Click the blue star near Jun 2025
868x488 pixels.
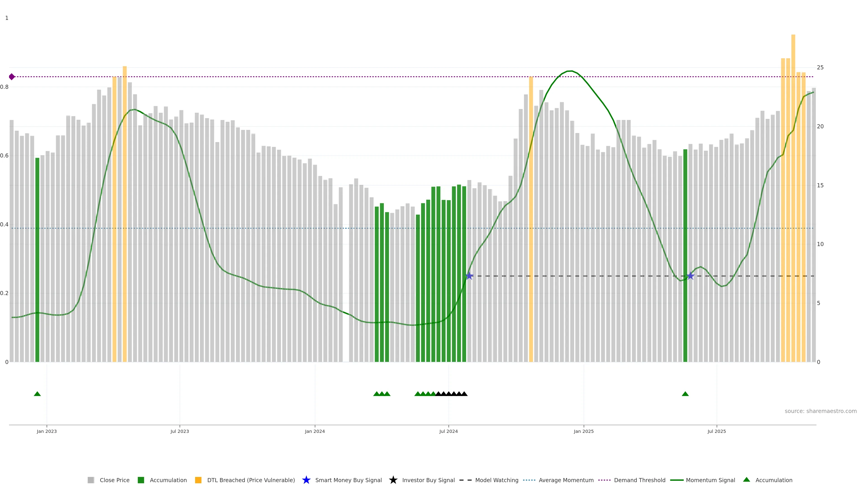pos(690,276)
